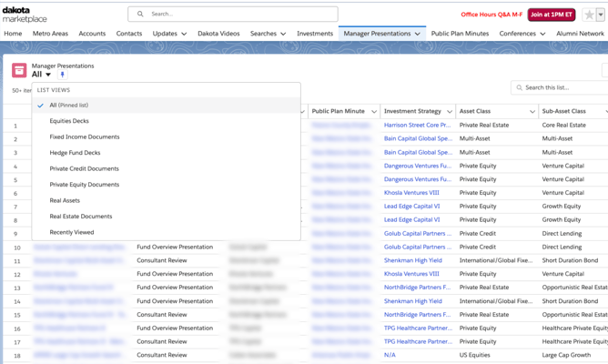The image size is (608, 364).
Task: Click Short Duration Bond cell in row 11
Action: point(570,260)
